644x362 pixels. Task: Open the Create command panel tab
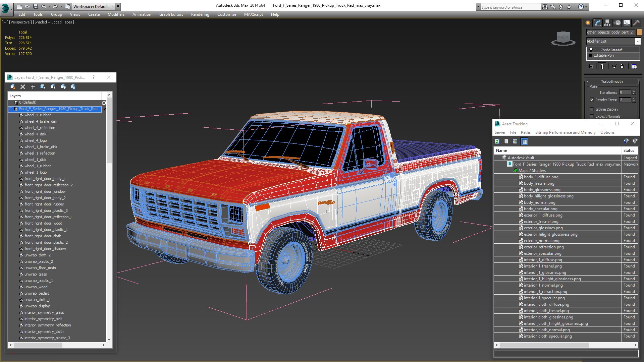[588, 23]
